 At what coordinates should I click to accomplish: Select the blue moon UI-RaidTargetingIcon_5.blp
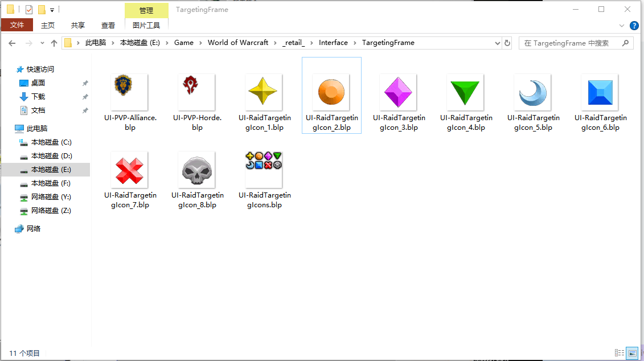coord(533,92)
